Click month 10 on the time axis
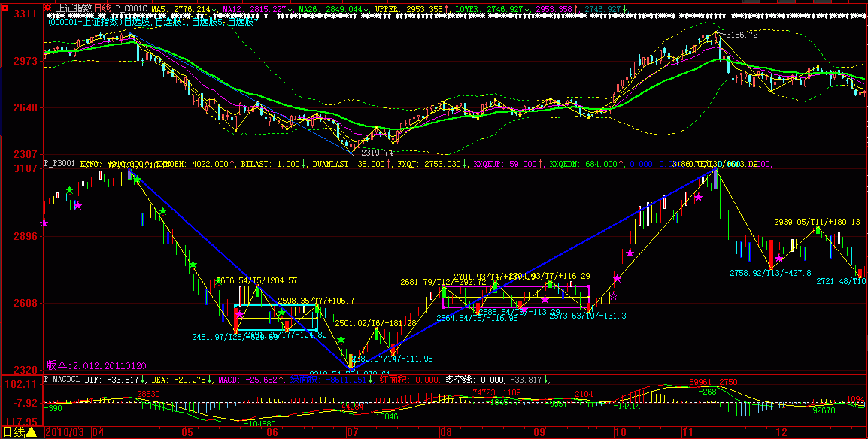868x439 pixels. point(620,431)
